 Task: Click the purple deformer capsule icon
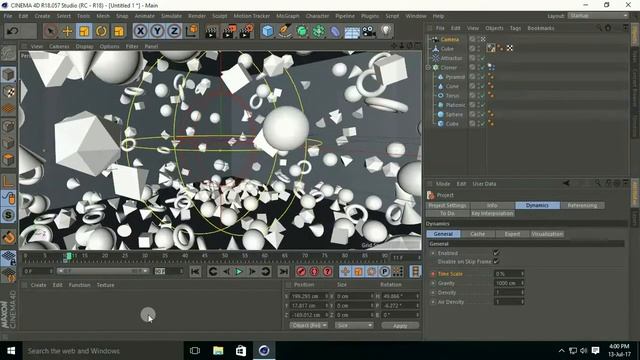pos(336,31)
